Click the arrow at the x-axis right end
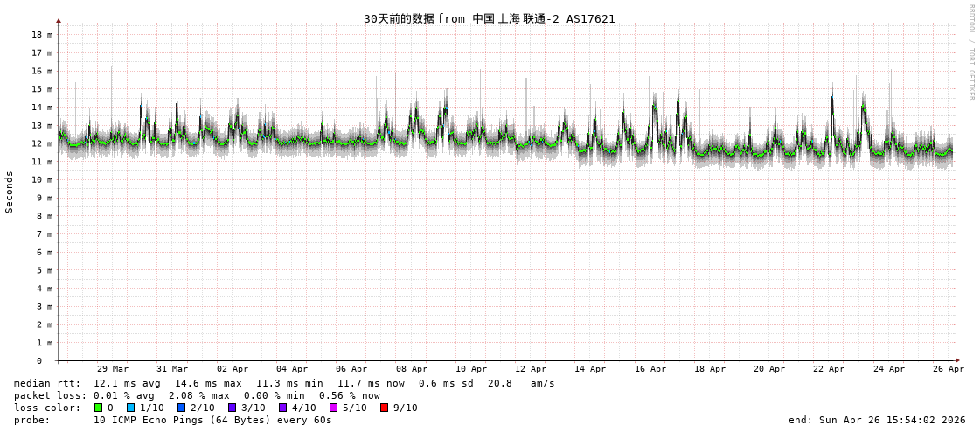Screen dimensions: 980x432 [957, 360]
